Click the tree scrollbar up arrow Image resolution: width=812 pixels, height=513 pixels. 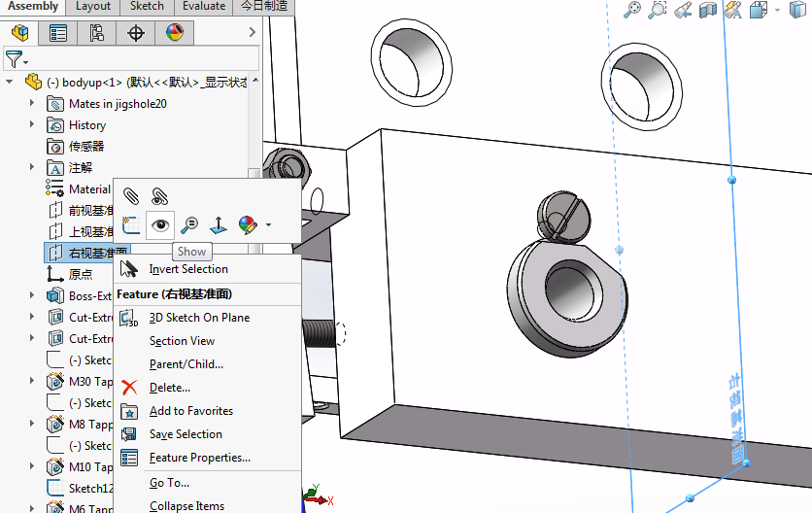coord(254,82)
